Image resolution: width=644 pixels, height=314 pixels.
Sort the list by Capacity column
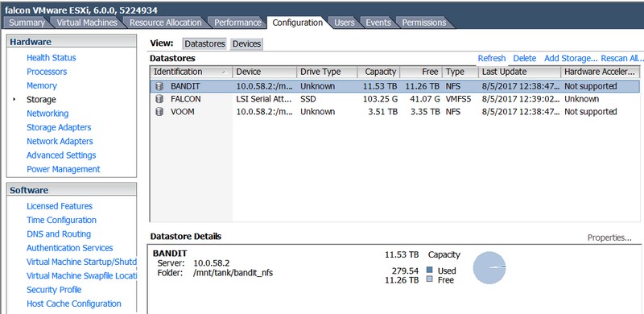tap(378, 72)
